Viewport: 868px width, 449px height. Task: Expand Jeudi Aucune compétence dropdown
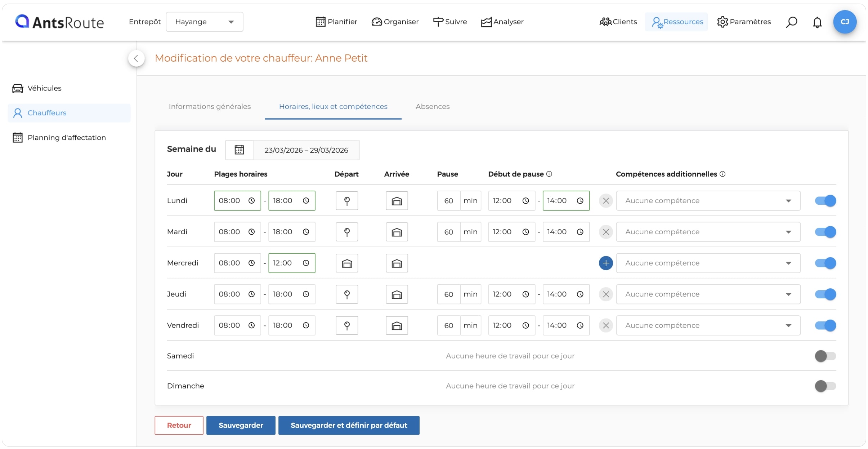tap(708, 294)
